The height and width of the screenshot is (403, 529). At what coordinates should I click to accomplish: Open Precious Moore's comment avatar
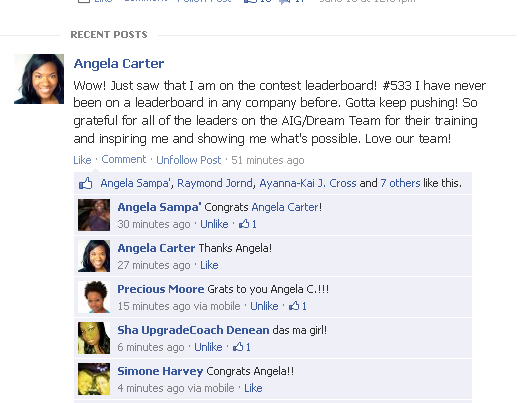pos(94,297)
